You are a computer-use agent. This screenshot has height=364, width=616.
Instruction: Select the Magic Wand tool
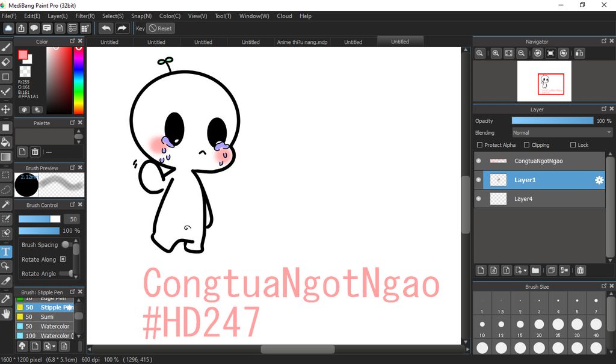click(6, 204)
